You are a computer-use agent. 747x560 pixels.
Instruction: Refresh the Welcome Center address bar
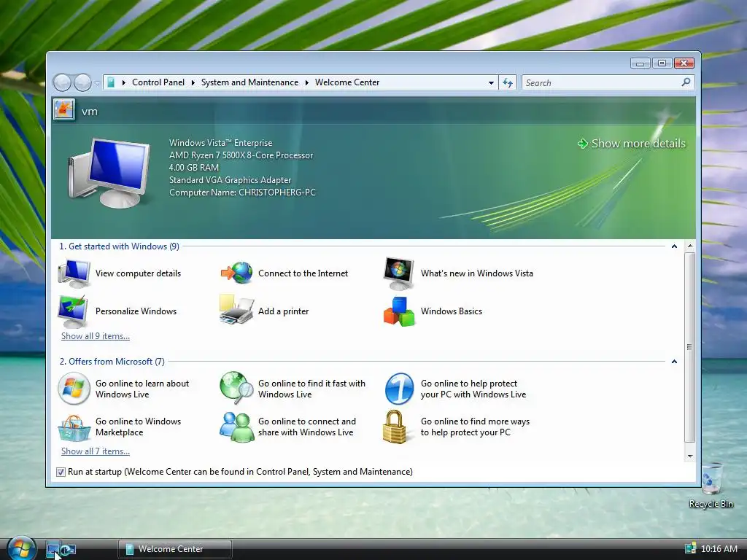pos(508,83)
